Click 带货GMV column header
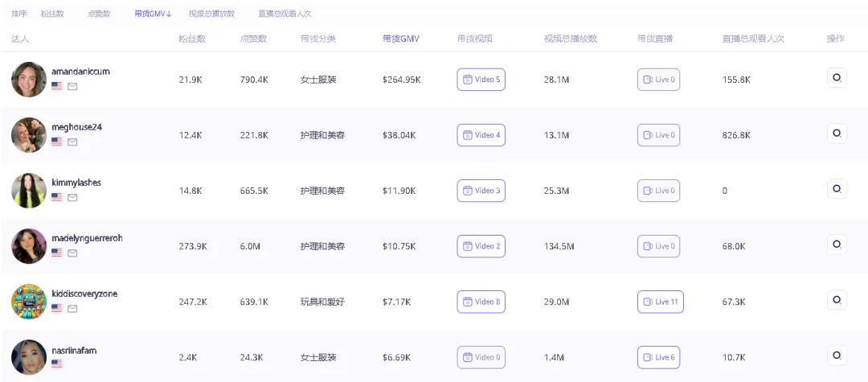 coord(401,39)
